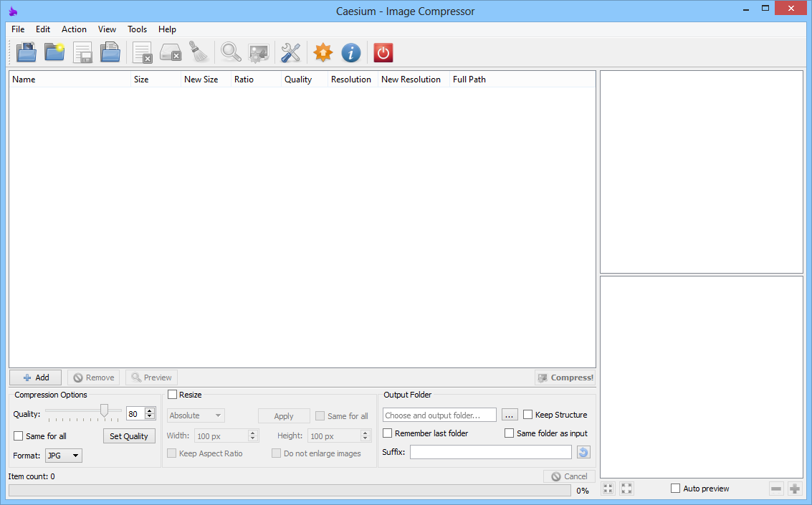Click inside the Suffix input field
Viewport: 812px width, 505px height.
(490, 451)
